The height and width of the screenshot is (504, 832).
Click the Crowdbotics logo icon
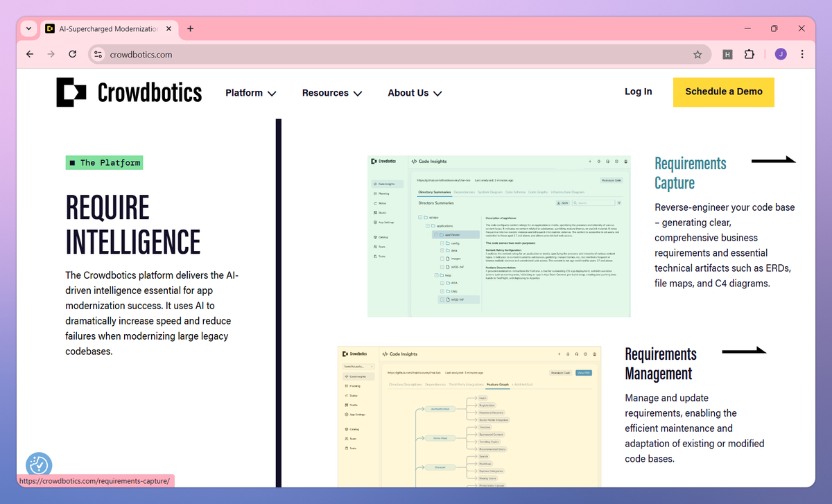71,92
